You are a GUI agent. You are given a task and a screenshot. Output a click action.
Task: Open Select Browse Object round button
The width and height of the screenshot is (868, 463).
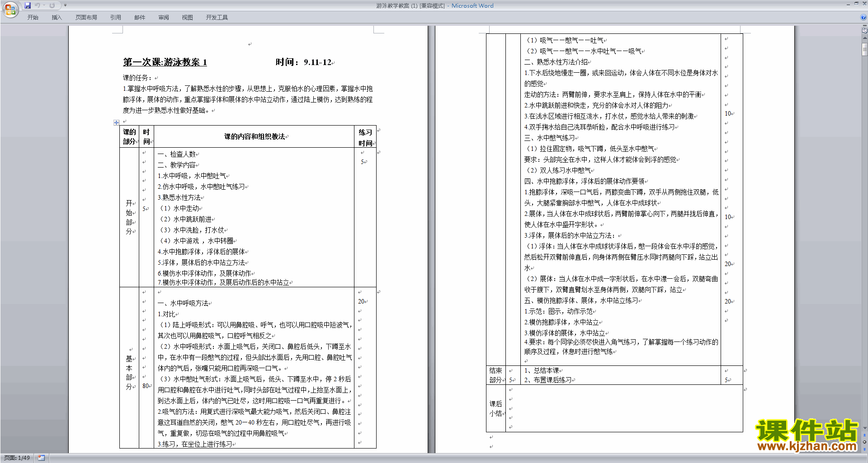[x=864, y=442]
